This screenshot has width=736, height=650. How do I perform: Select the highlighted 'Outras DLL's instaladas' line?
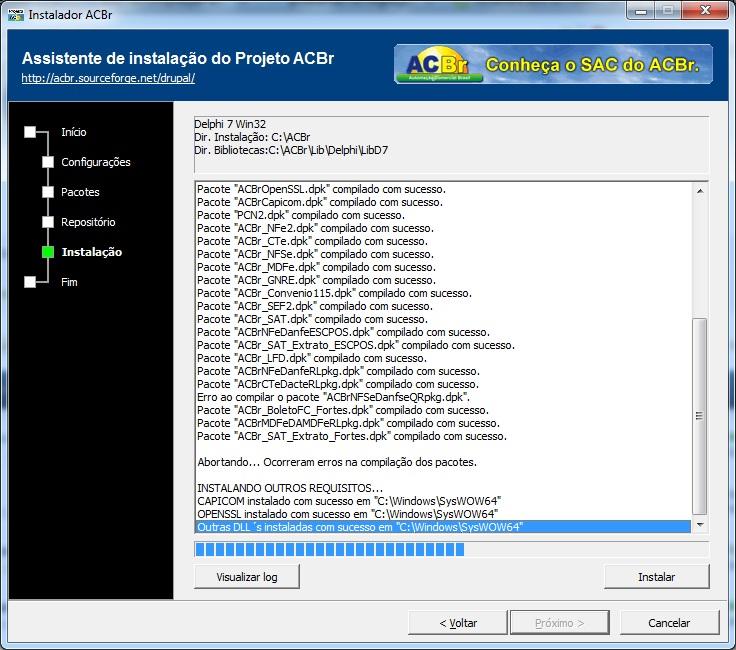coord(443,527)
